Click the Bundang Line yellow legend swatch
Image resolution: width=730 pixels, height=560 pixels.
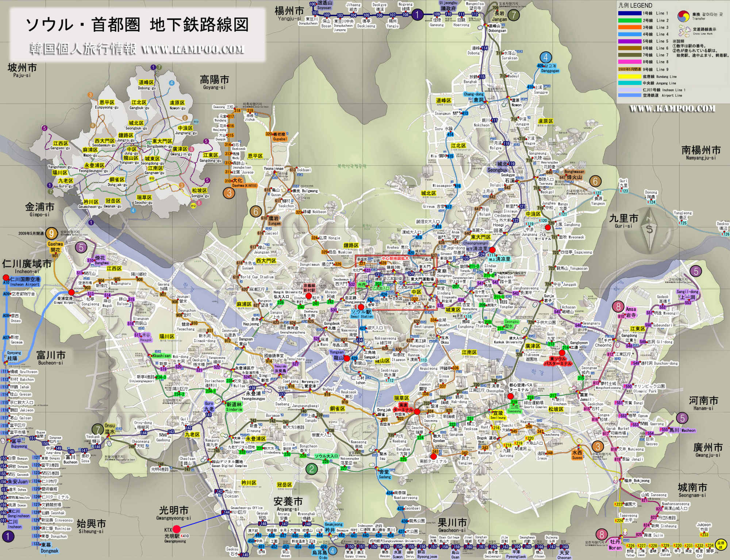point(630,77)
